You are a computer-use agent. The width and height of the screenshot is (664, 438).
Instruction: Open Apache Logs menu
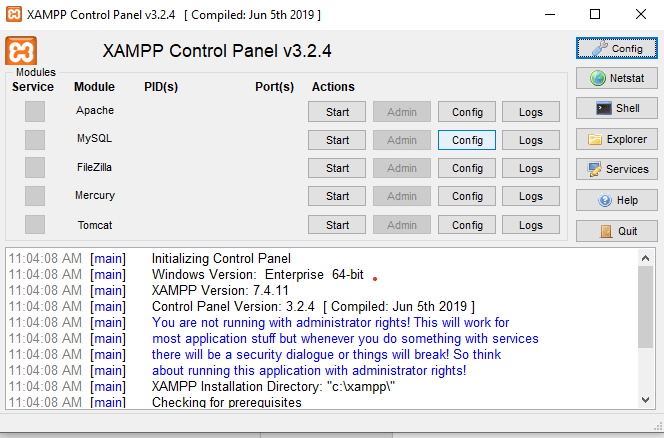531,112
